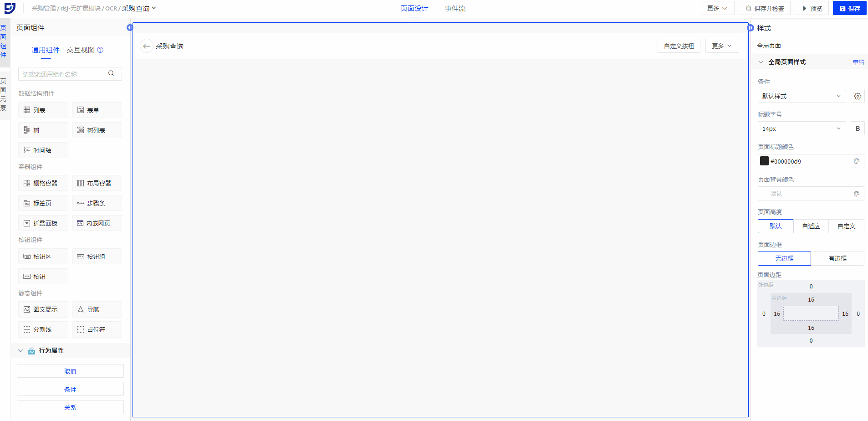This screenshot has height=421, width=868.
Task: Toggle bold title with B button
Action: tap(858, 128)
